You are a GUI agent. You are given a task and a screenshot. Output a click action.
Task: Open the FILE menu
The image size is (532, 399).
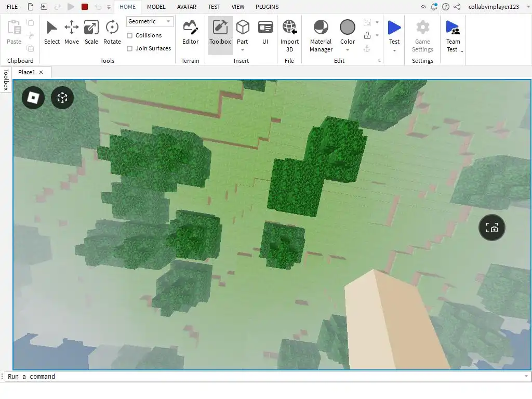tap(12, 7)
